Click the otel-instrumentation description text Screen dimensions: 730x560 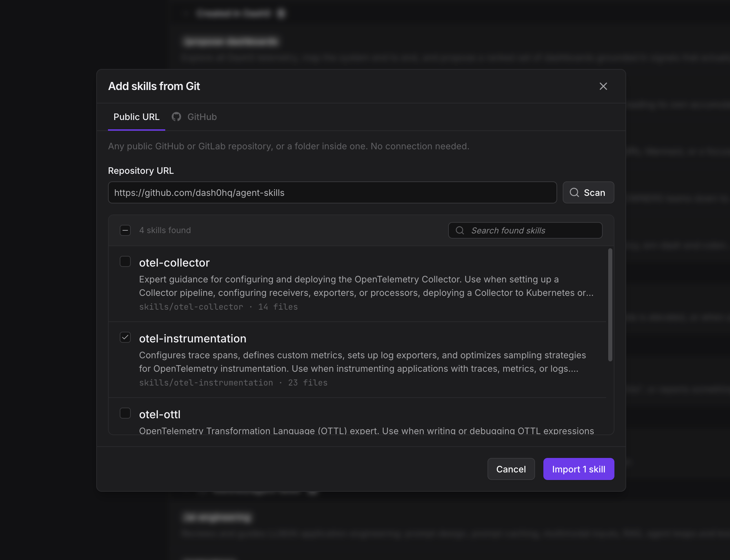pos(363,362)
